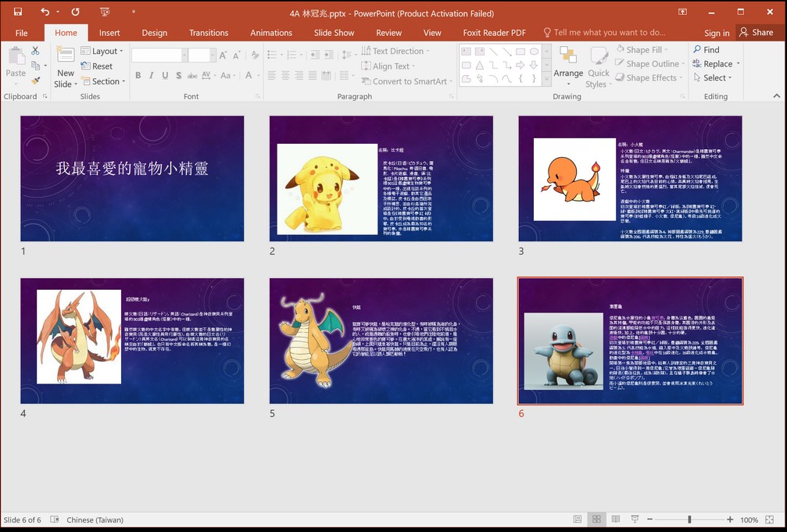Click the zoom slider handle
Screen dimensions: 787x532
(x=689, y=520)
